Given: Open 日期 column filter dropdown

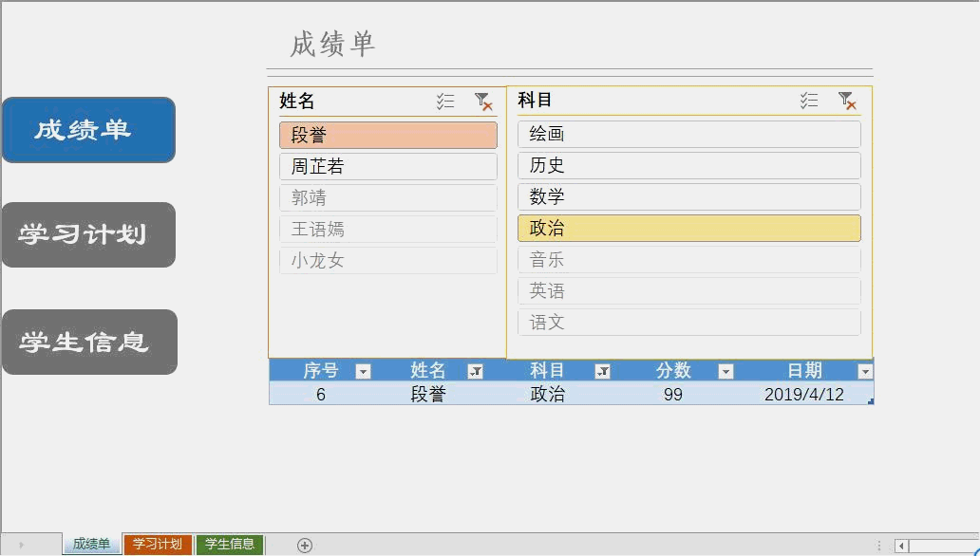Looking at the screenshot, I should 865,372.
